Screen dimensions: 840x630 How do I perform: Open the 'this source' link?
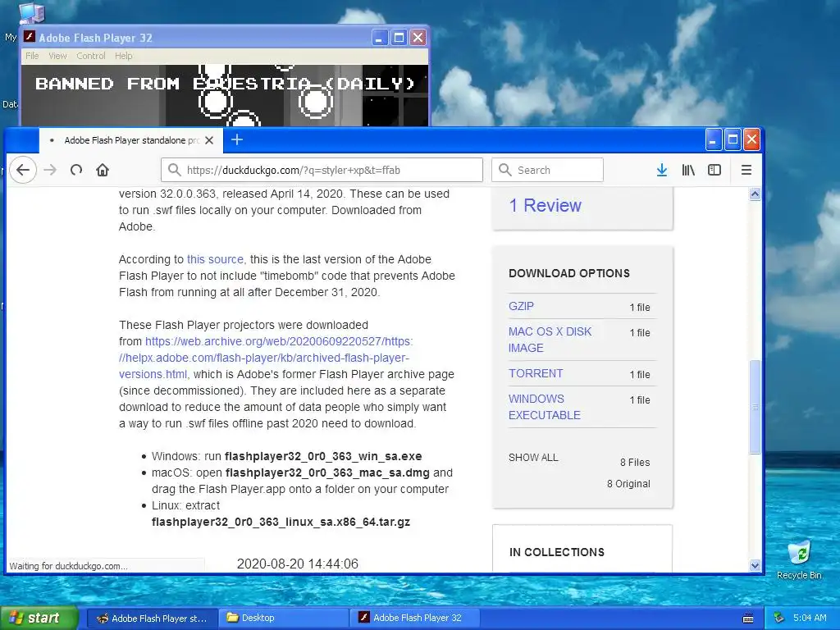[x=215, y=259]
